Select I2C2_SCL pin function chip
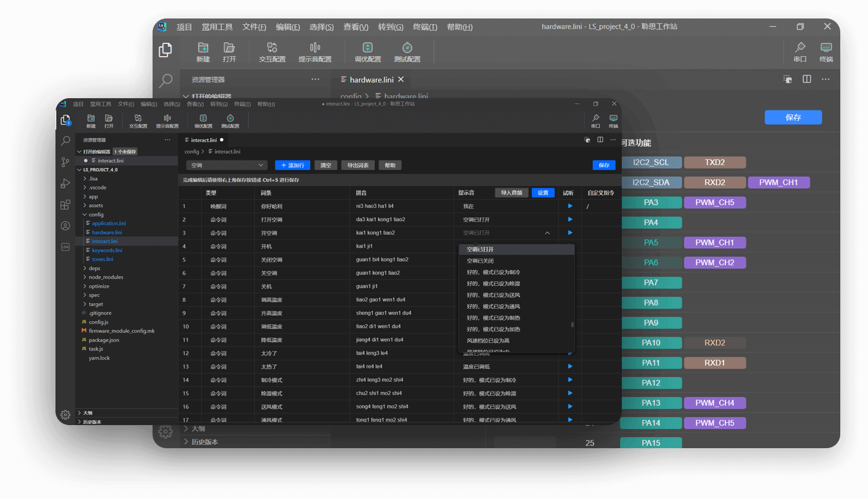The width and height of the screenshot is (868, 499). (651, 162)
